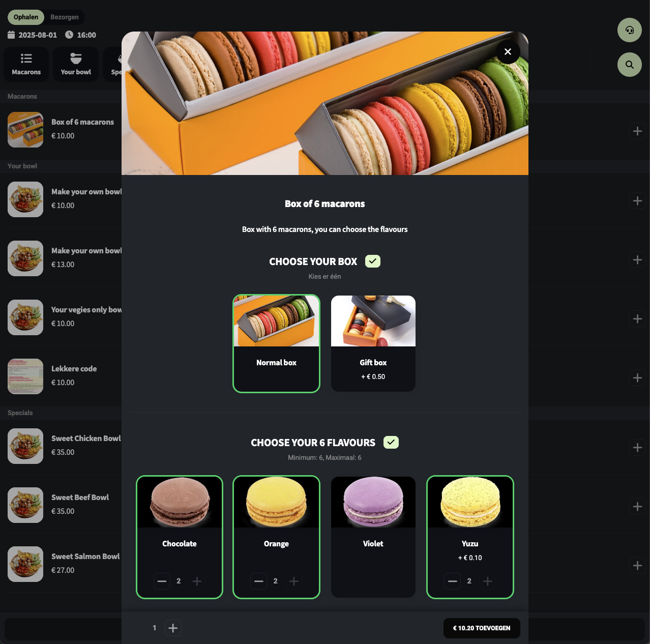Close the Box of 6 macarons dialog
The height and width of the screenshot is (644, 650).
[508, 52]
